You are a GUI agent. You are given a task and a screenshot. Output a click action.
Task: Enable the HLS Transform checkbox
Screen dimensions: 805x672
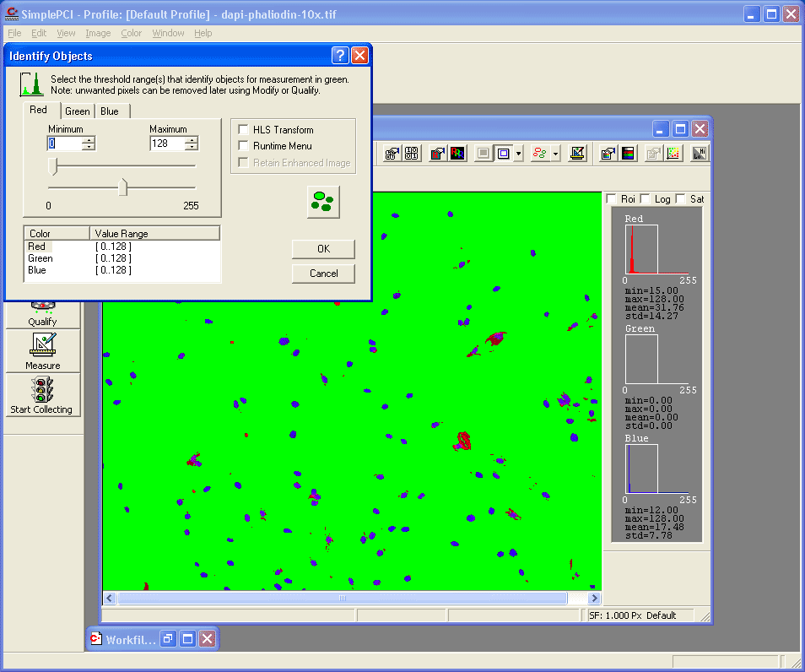coord(244,130)
